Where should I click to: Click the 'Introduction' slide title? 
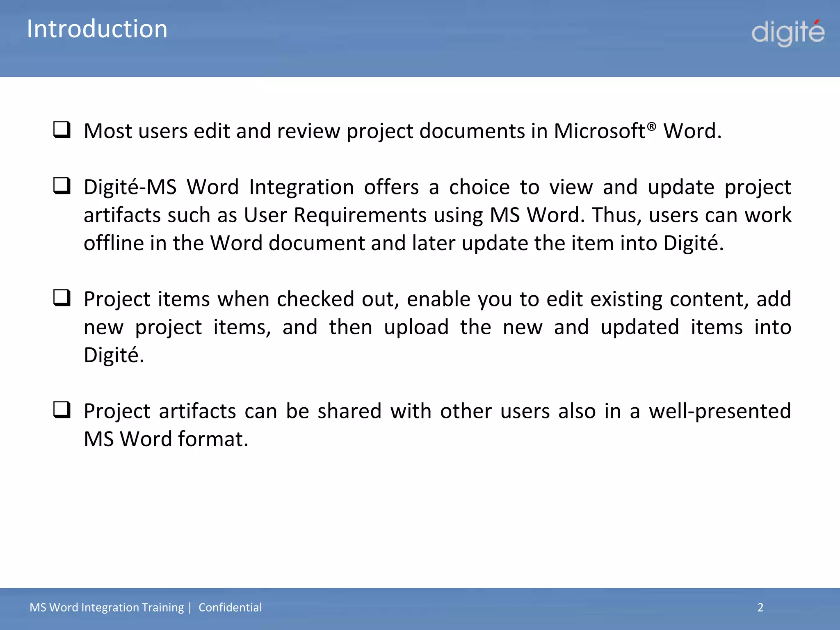tap(97, 29)
